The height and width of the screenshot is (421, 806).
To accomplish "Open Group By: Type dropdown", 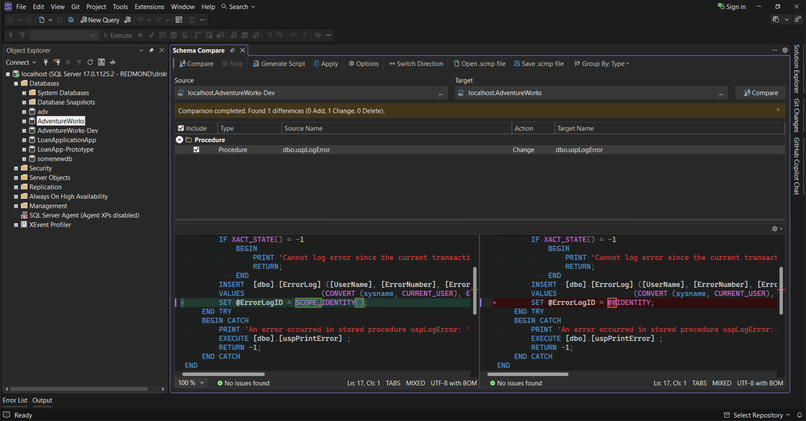I will (x=601, y=64).
